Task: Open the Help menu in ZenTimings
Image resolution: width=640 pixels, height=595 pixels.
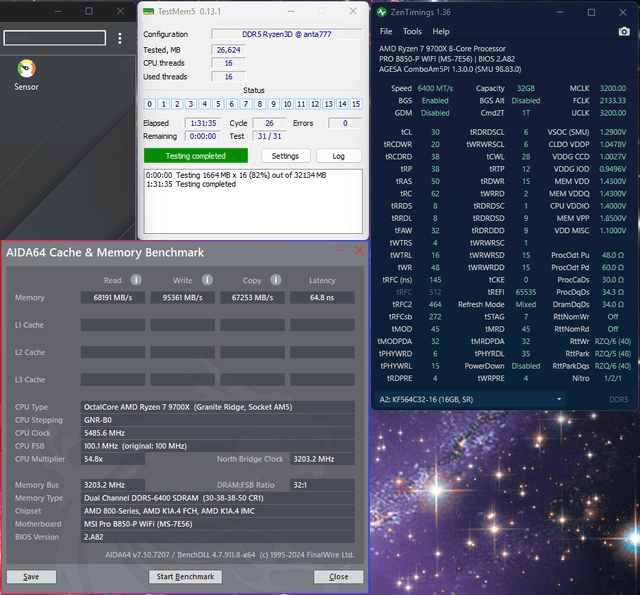Action: pos(441,32)
